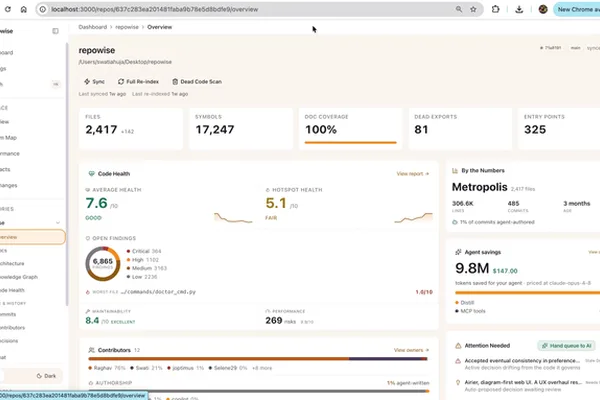The image size is (600, 400).
Task: Click the Agent savings icon
Action: pyautogui.click(x=458, y=252)
